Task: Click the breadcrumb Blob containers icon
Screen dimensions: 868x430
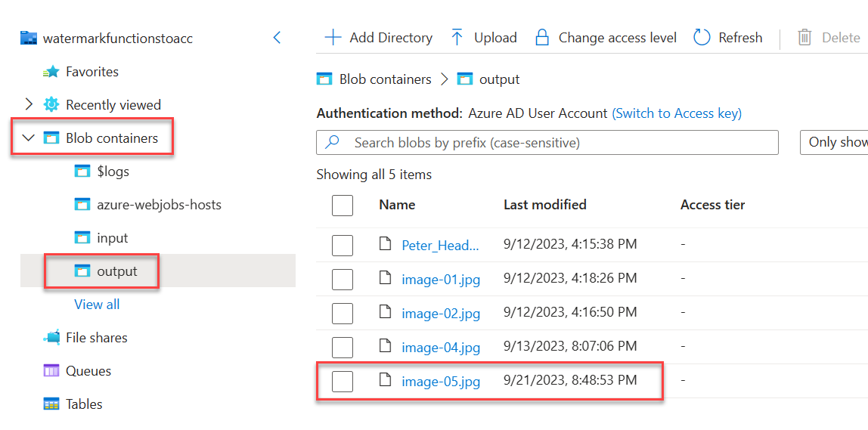Action: [324, 79]
